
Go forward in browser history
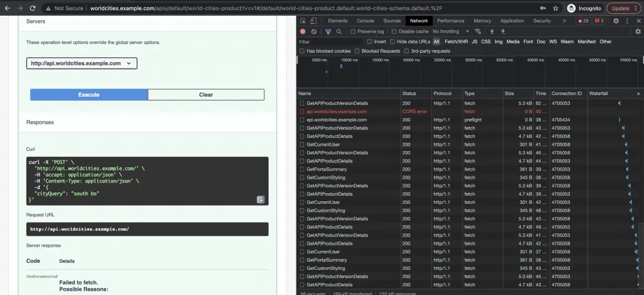(19, 8)
